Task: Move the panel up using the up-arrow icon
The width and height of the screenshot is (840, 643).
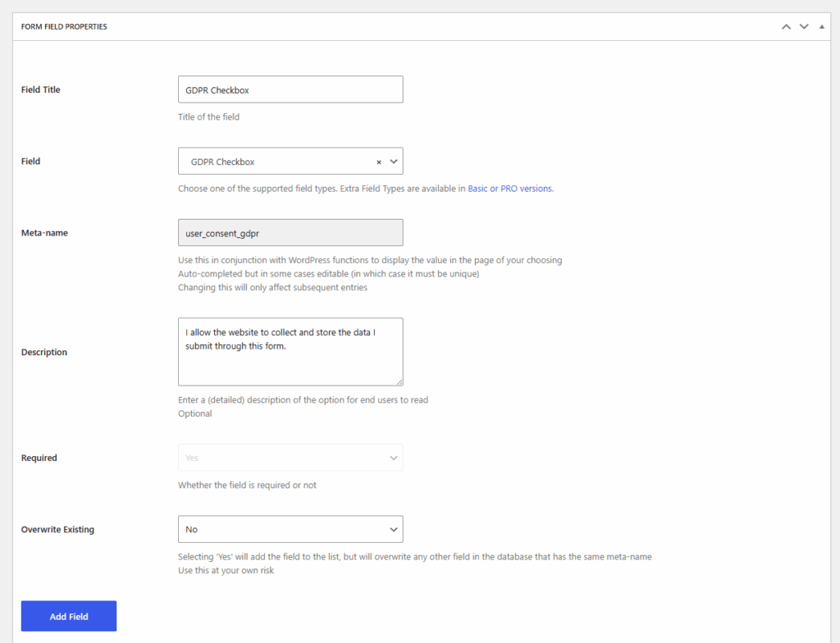Action: click(x=786, y=25)
